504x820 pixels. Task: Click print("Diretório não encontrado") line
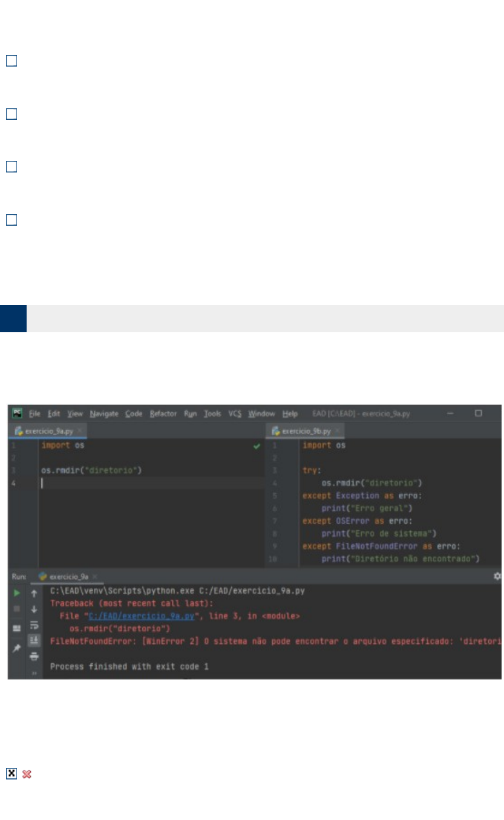point(401,559)
